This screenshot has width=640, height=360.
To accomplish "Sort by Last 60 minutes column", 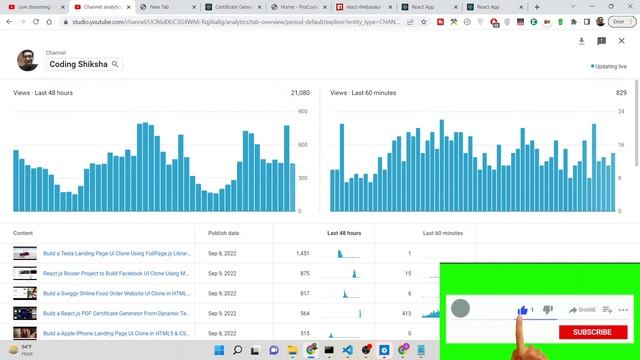I will [442, 233].
